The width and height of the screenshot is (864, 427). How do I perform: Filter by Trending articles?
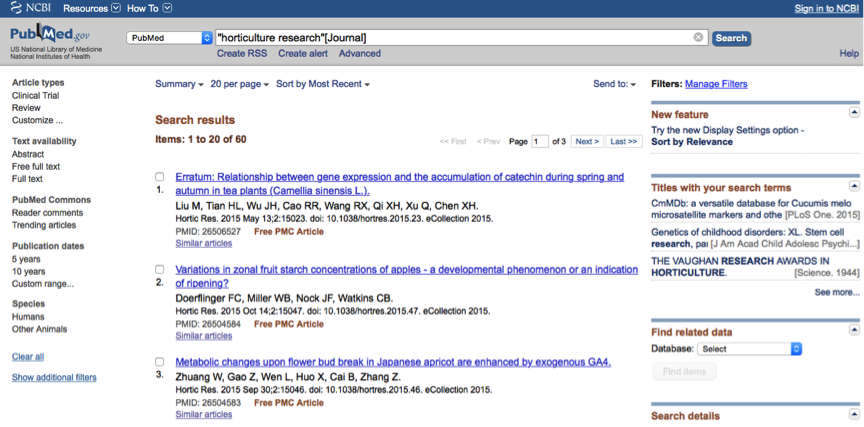point(44,225)
